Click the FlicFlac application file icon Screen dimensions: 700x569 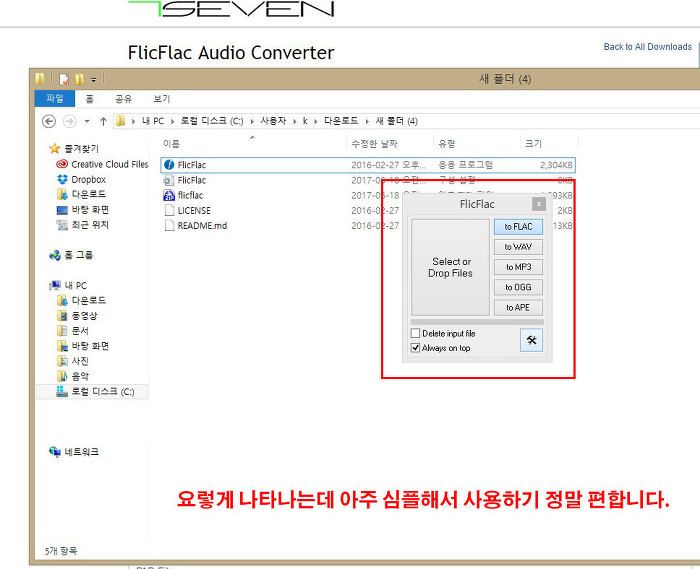click(x=169, y=165)
